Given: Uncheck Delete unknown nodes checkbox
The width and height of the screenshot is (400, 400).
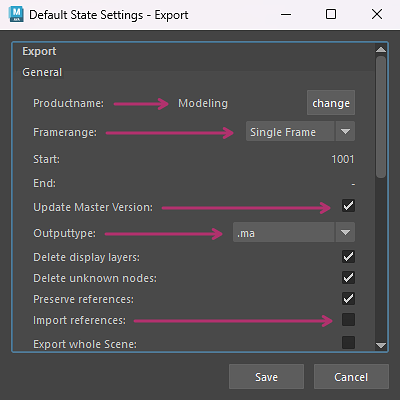Looking at the screenshot, I should point(348,278).
